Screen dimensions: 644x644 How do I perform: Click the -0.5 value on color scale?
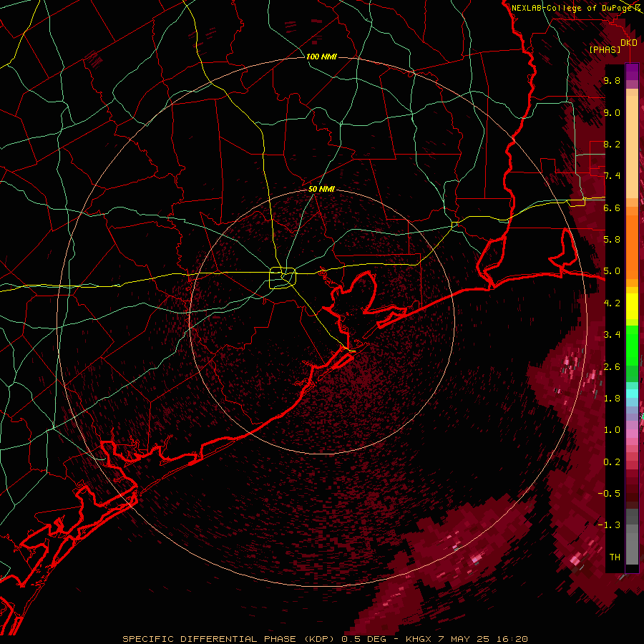(x=609, y=494)
